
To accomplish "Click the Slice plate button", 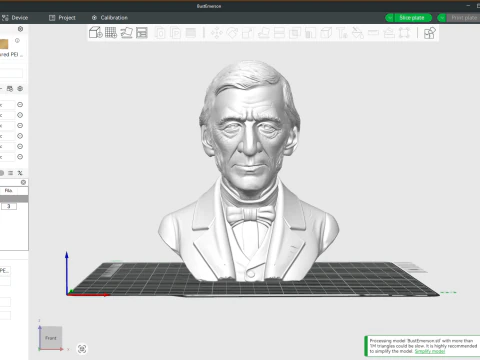I will tap(412, 18).
